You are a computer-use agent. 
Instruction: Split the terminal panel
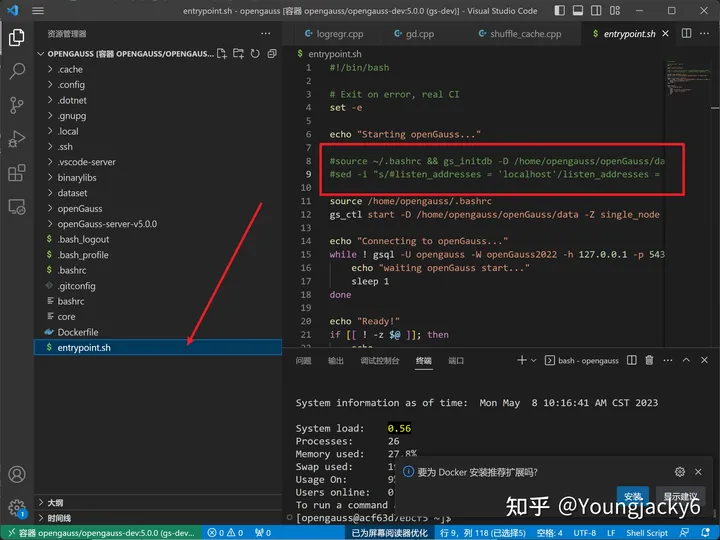click(x=632, y=360)
